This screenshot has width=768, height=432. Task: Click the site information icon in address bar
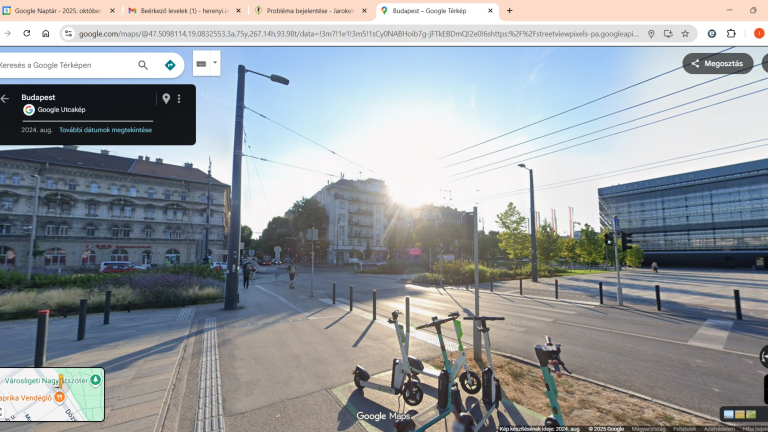(68, 33)
